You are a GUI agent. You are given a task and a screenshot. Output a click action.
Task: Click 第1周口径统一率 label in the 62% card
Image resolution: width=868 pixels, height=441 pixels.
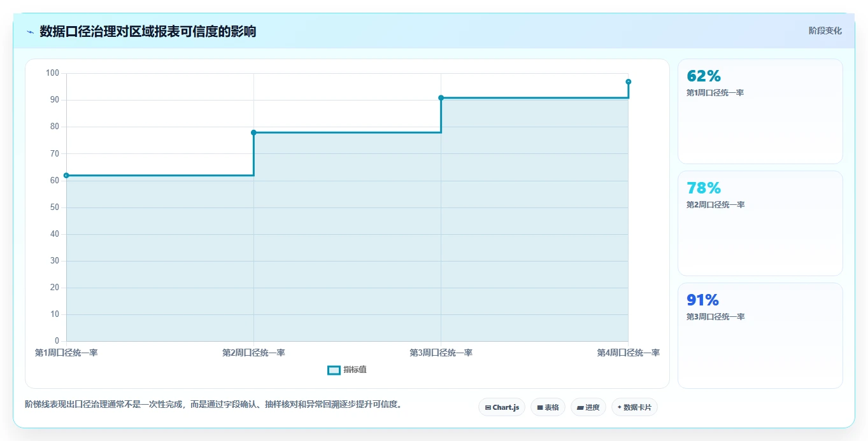tap(715, 93)
